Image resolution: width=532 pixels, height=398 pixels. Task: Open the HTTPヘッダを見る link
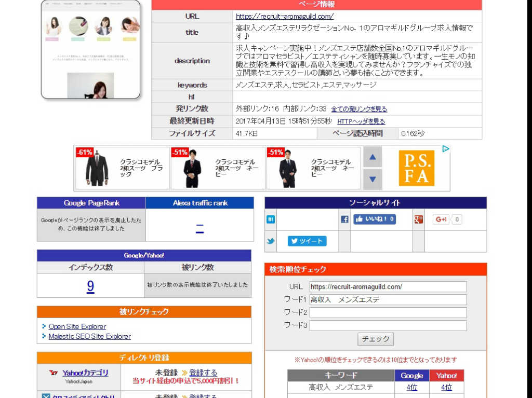tap(361, 121)
